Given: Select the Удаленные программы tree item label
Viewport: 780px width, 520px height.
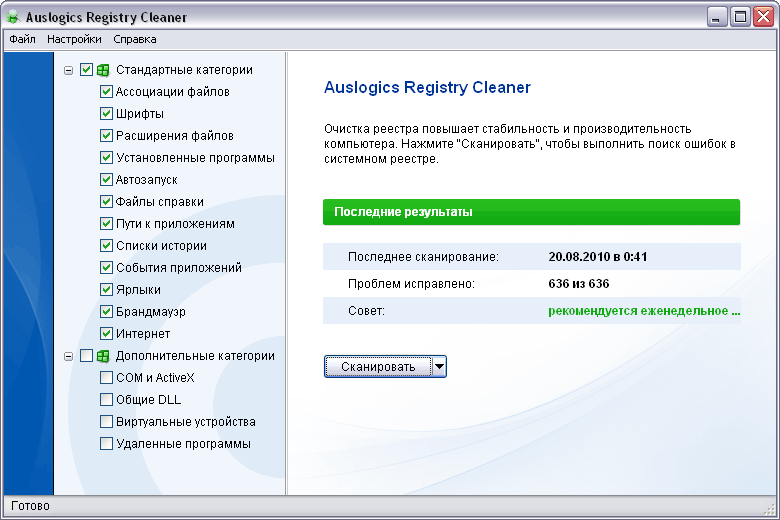Looking at the screenshot, I should click(x=183, y=444).
